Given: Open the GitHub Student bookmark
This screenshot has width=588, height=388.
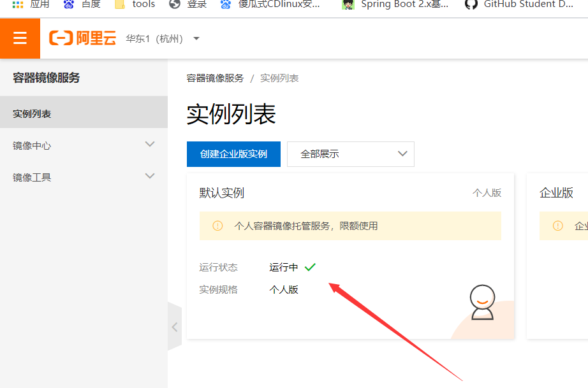Looking at the screenshot, I should pyautogui.click(x=518, y=4).
